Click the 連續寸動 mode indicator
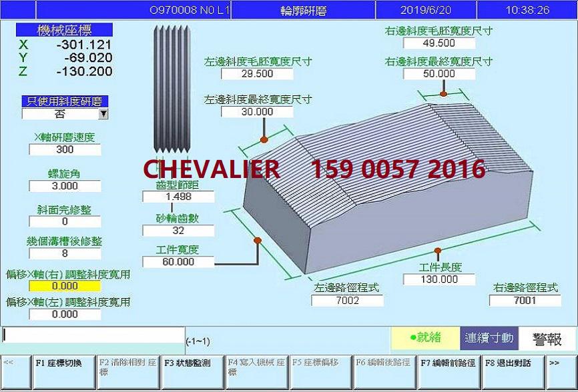Image resolution: width=578 pixels, height=392 pixels. click(489, 338)
